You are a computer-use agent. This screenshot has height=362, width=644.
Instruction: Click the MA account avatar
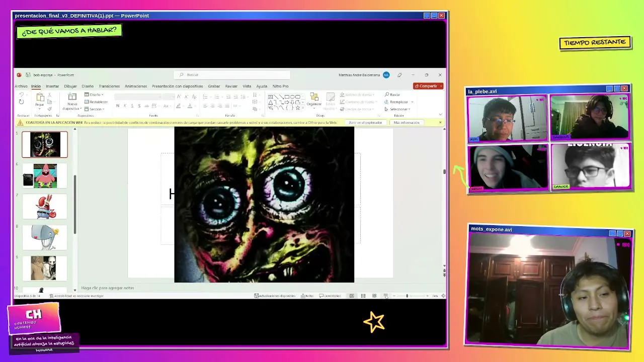[x=386, y=75]
